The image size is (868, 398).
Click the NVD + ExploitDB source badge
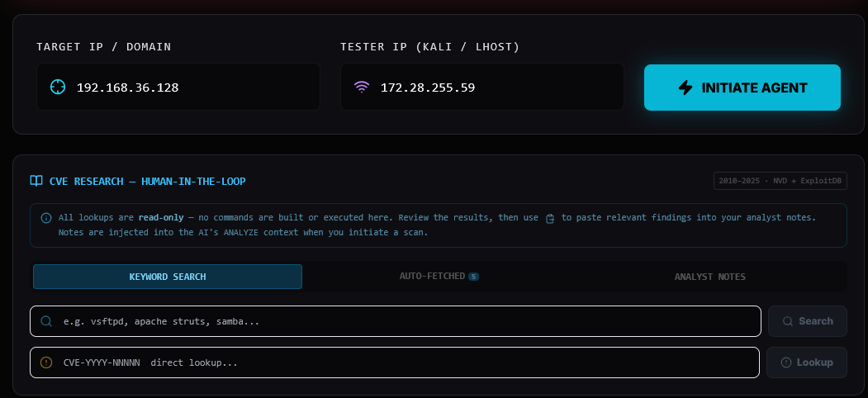780,181
